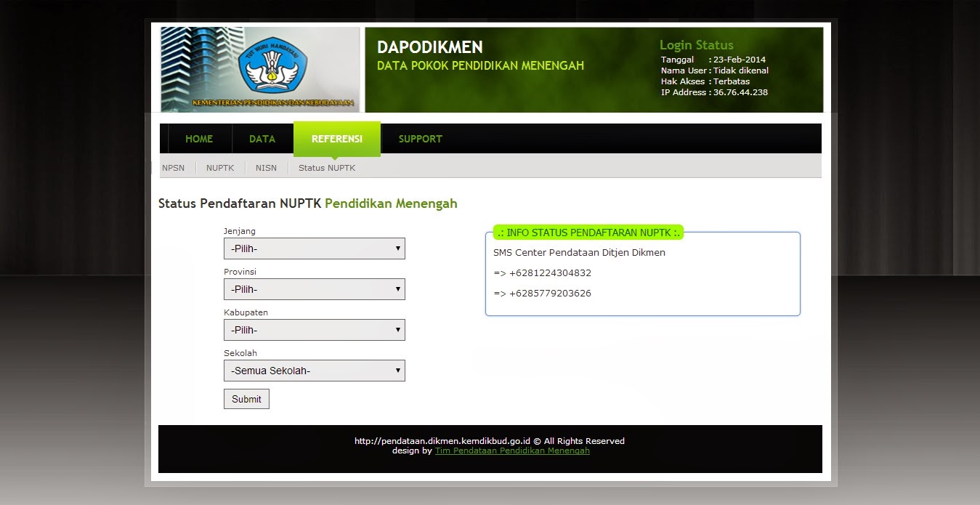Screen dimensions: 980x505
Task: Click SMS Center Pendataan Ditjen Dikmen text
Action: point(579,253)
